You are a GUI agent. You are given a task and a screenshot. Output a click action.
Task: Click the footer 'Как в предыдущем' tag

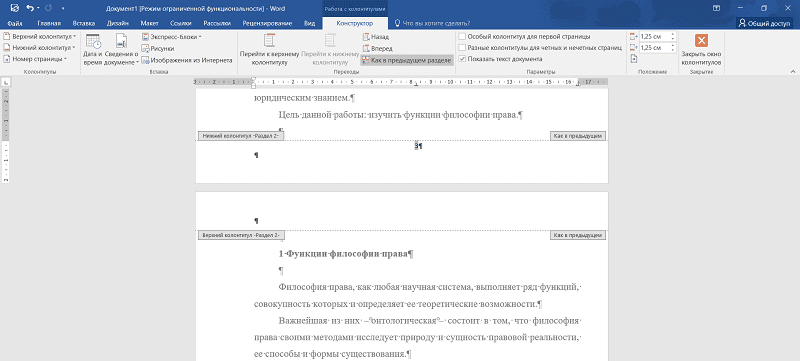pos(578,136)
